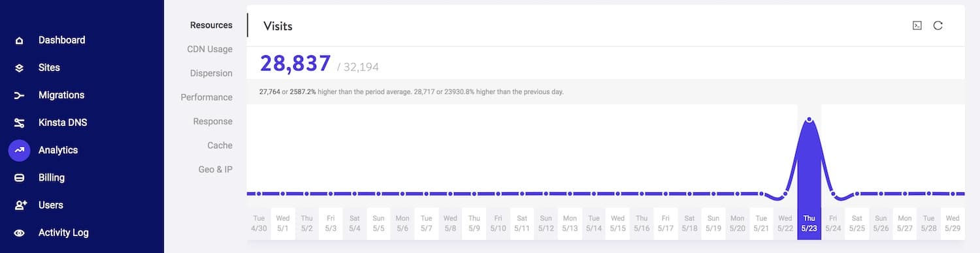Click the peak data point on graph

809,119
